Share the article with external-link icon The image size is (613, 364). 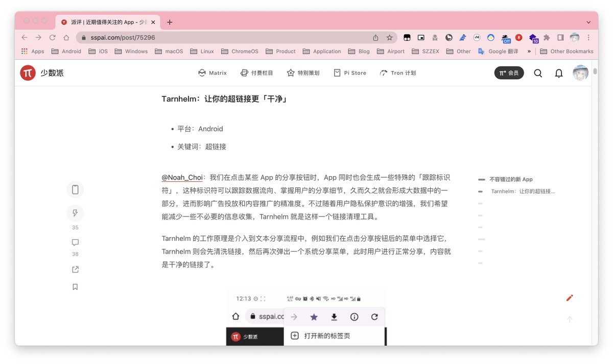pos(75,270)
